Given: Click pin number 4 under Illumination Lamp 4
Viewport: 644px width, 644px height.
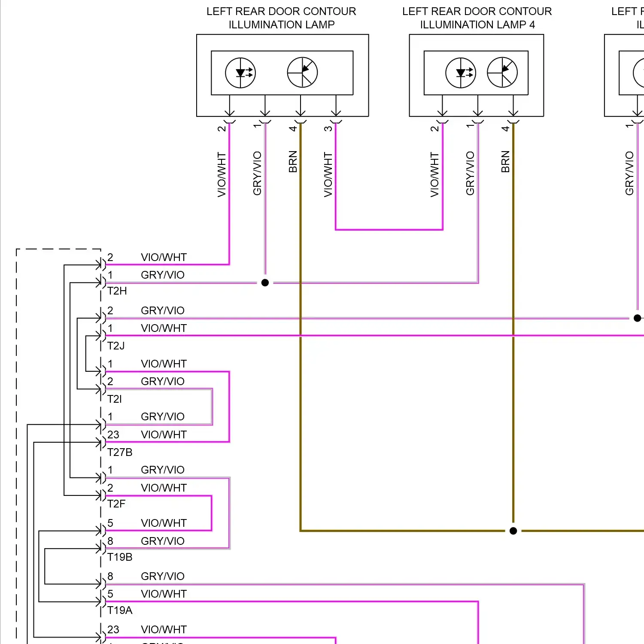Looking at the screenshot, I should pyautogui.click(x=505, y=128).
